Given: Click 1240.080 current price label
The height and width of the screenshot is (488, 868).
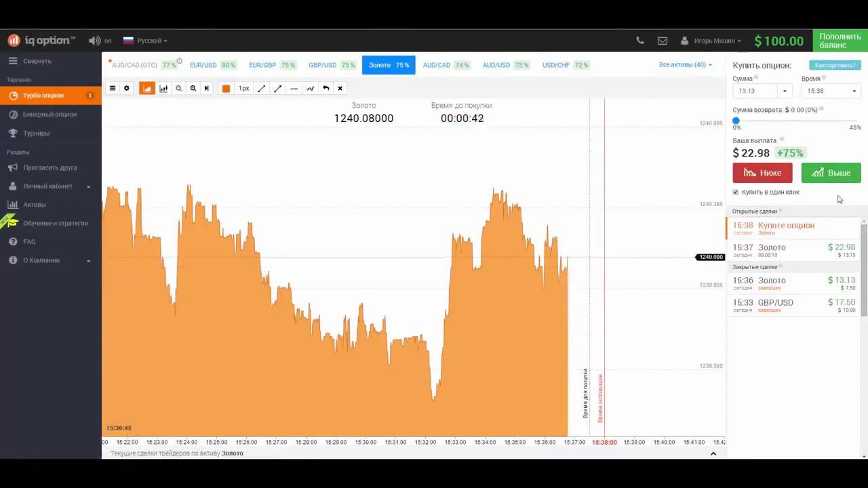Looking at the screenshot, I should (711, 258).
